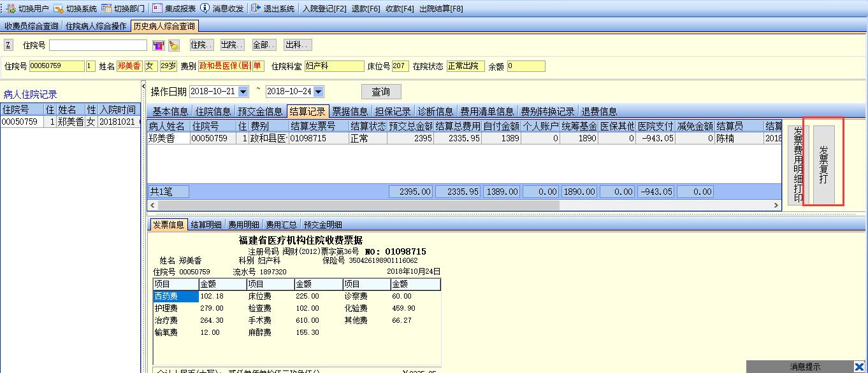
Task: Click 发票费用明细打印 vertical button
Action: click(797, 165)
